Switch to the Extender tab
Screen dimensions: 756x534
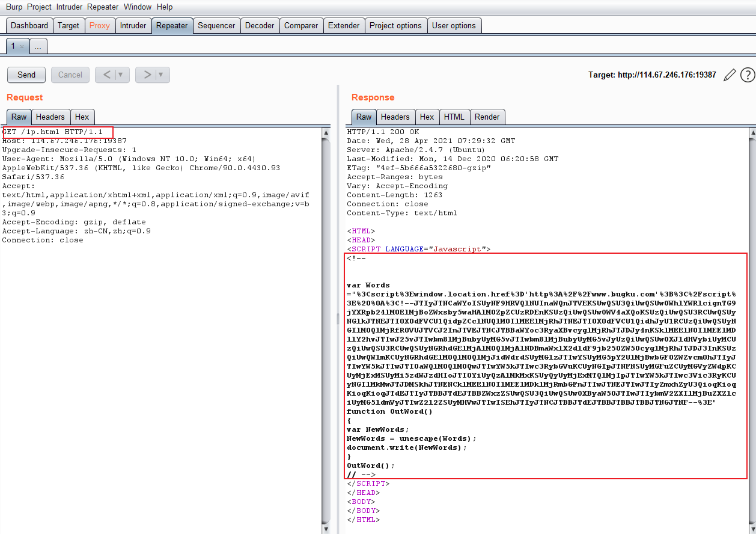coord(344,25)
